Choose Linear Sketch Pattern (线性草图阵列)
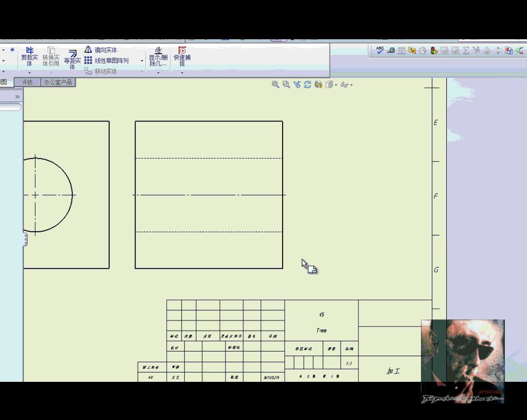Image resolution: width=527 pixels, height=420 pixels. click(x=107, y=60)
